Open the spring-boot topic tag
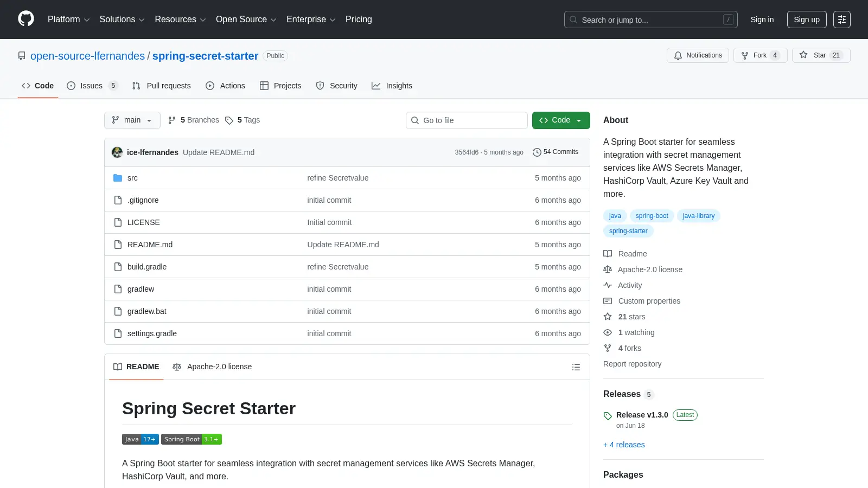Image resolution: width=868 pixels, height=488 pixels. point(652,216)
